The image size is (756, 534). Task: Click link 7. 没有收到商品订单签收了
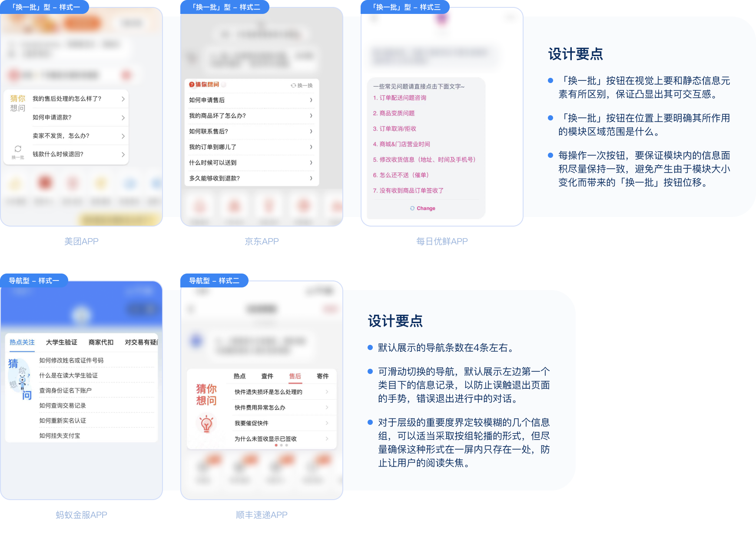408,190
